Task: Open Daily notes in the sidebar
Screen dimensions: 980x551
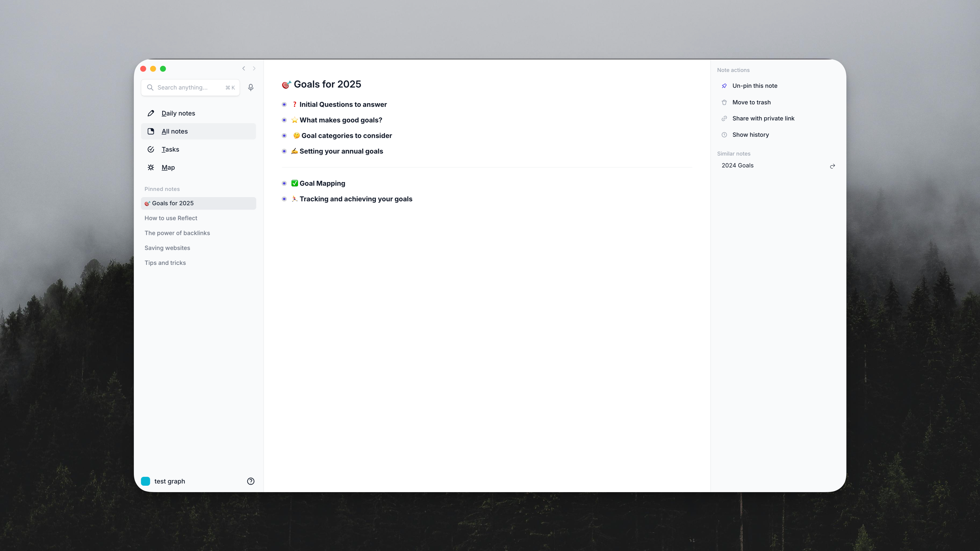Action: 178,113
